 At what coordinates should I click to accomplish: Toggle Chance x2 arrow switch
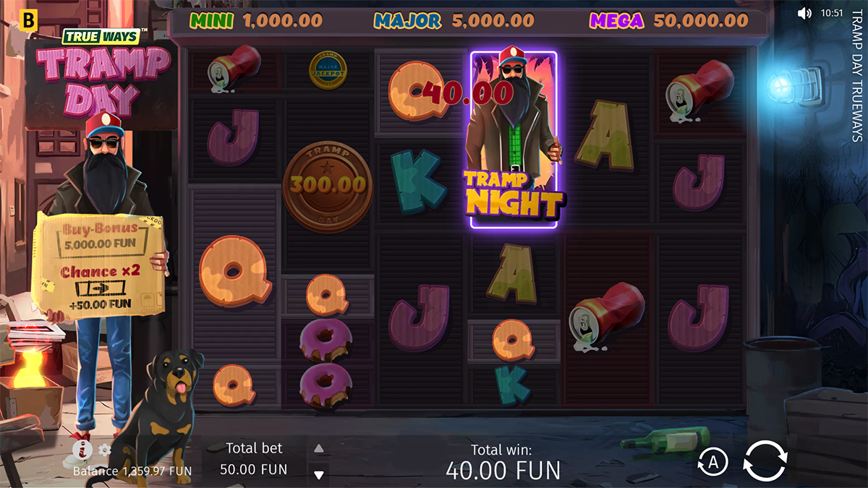point(97,288)
